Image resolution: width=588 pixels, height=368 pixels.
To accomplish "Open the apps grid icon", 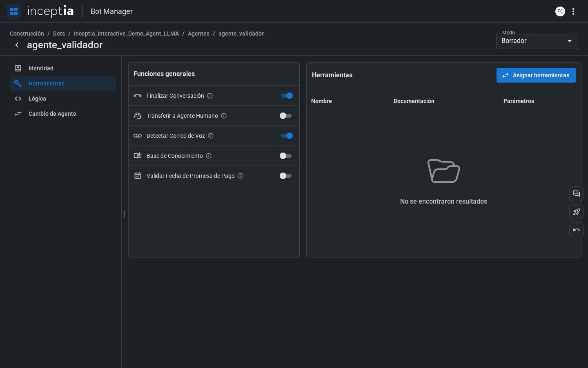I will [14, 11].
